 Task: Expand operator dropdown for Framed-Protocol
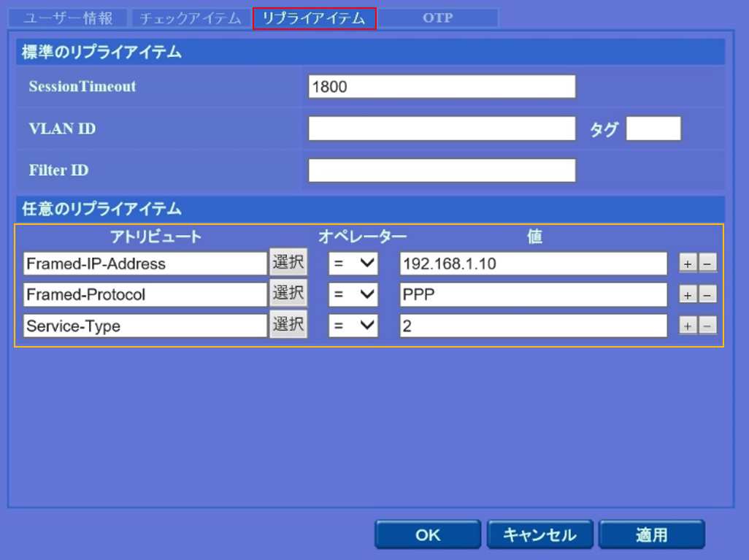point(353,294)
